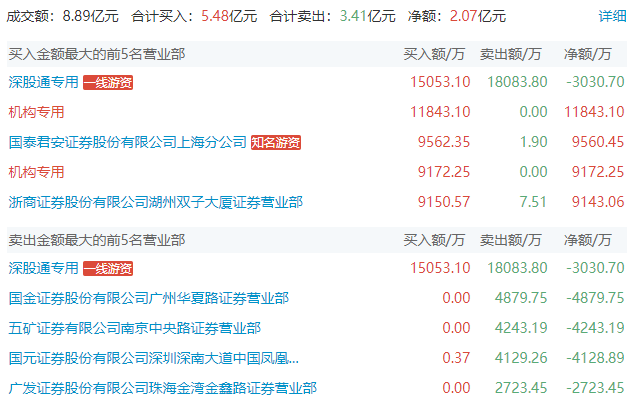This screenshot has width=630, height=406.
Task: Click the 净额/万 column header in buyers table
Action: (587, 54)
